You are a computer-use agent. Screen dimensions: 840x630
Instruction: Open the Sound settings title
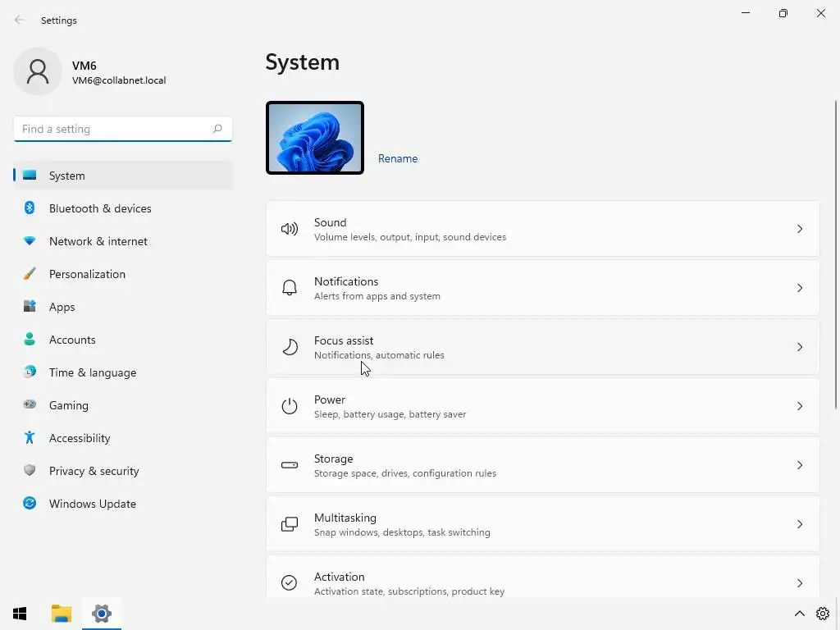[330, 222]
